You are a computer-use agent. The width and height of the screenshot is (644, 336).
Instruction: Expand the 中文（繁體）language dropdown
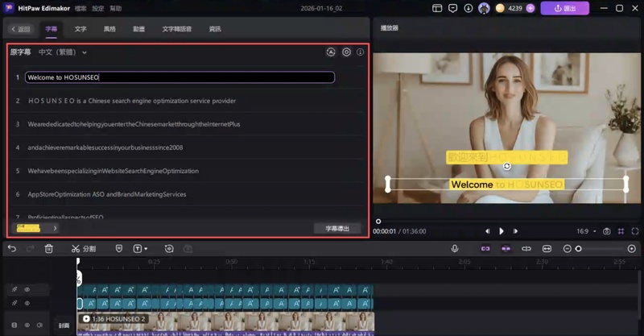[x=63, y=52]
